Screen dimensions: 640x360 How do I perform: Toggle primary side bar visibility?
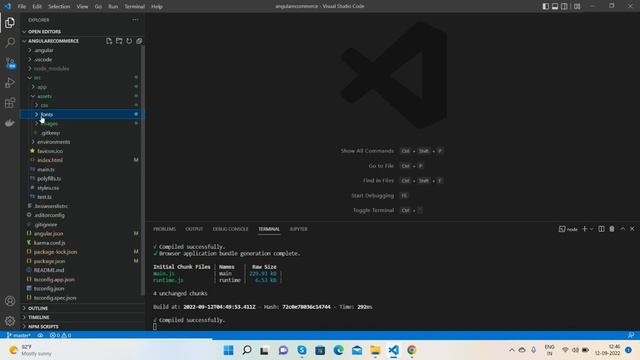tap(546, 6)
